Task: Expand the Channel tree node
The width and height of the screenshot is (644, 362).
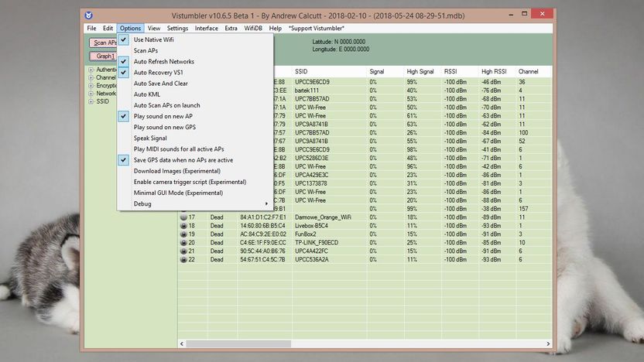Action: click(91, 77)
